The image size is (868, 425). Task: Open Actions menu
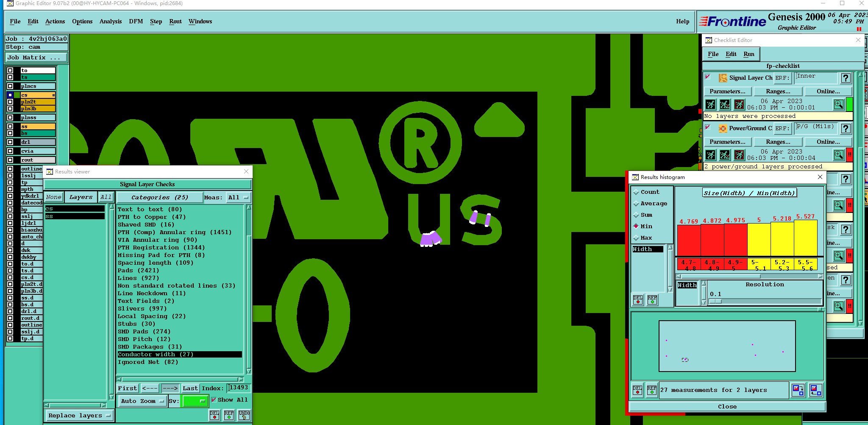pos(55,22)
